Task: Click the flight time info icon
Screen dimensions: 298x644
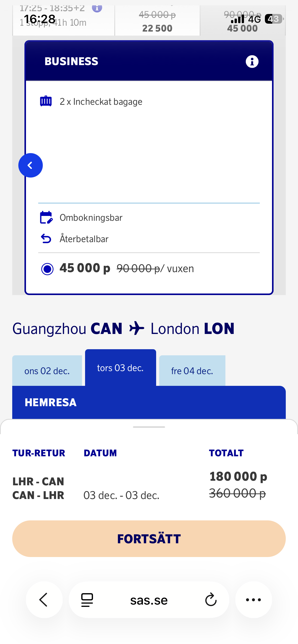Action: click(x=97, y=8)
